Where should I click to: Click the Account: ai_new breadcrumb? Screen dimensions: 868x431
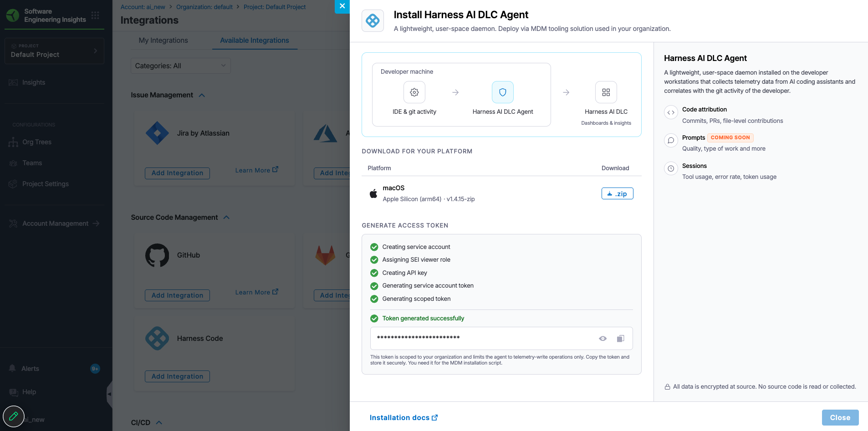[143, 7]
